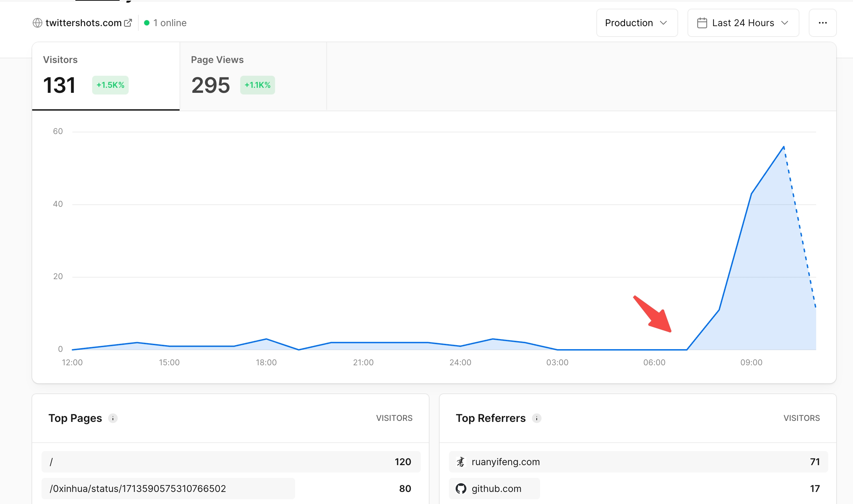This screenshot has height=504, width=853.
Task: Click the globe icon beside twittershots.com
Action: click(x=37, y=23)
